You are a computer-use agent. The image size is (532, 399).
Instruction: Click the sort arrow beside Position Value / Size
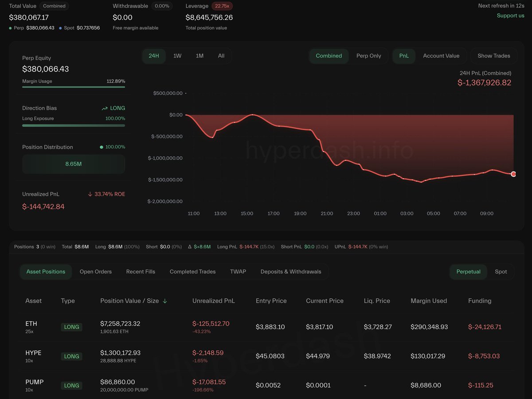coord(165,301)
